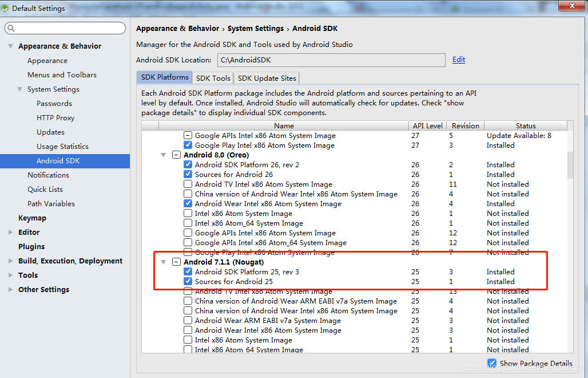Screen dimensions: 588x378
Task: Expand the Other Settings section
Action: [x=10, y=289]
